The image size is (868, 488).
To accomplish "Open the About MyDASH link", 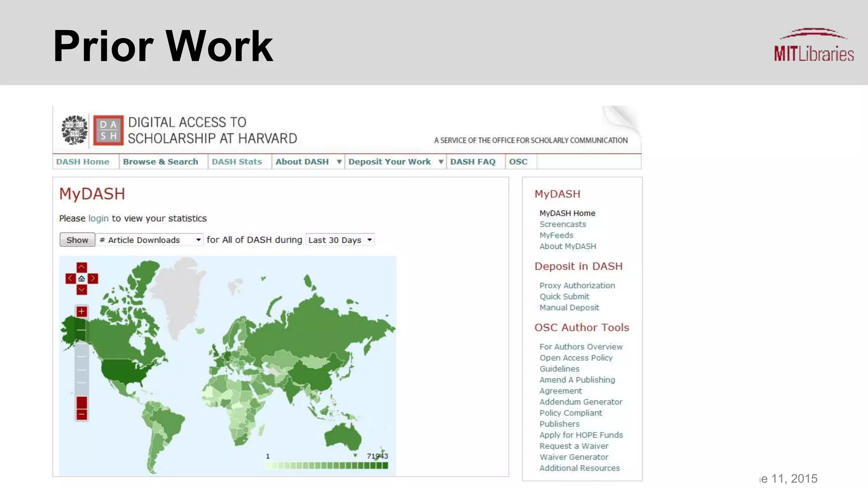I will pyautogui.click(x=568, y=246).
